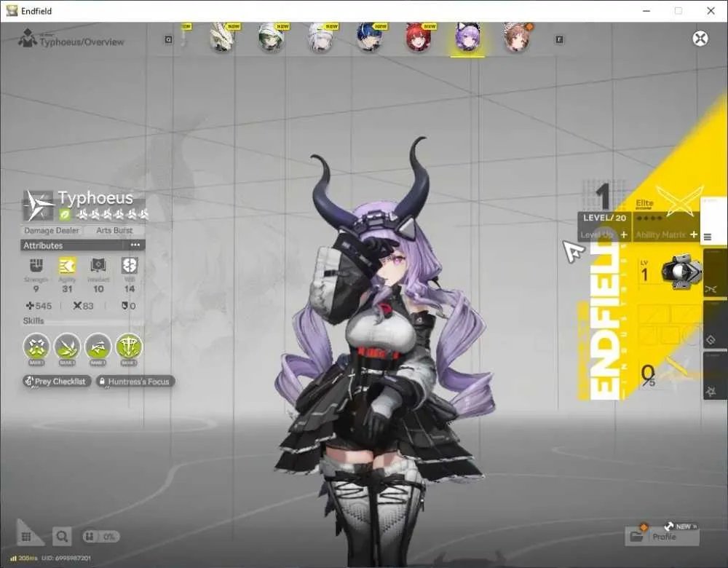Click the Will brain icon
The height and width of the screenshot is (568, 728).
[130, 266]
